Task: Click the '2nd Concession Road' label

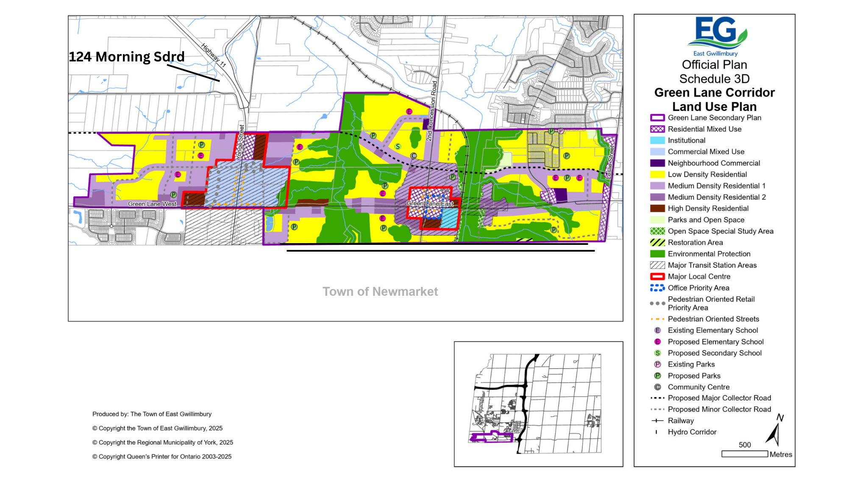Action: tap(431, 111)
